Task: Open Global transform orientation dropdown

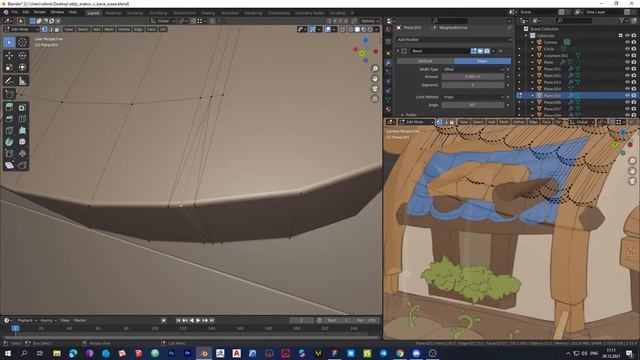Action: point(162,21)
